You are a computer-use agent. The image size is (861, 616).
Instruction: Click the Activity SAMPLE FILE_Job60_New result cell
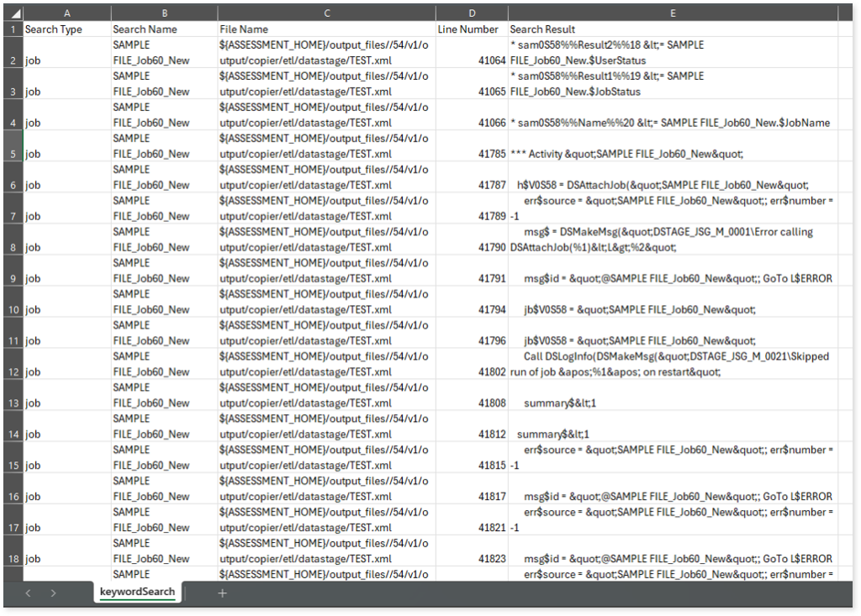click(x=673, y=154)
